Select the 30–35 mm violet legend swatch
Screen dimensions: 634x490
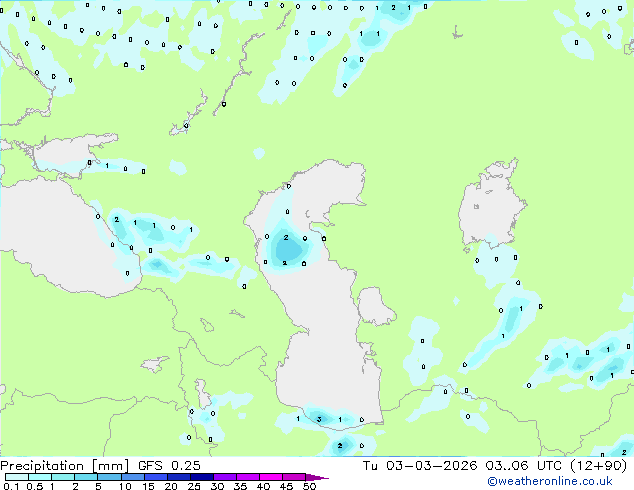(x=224, y=477)
